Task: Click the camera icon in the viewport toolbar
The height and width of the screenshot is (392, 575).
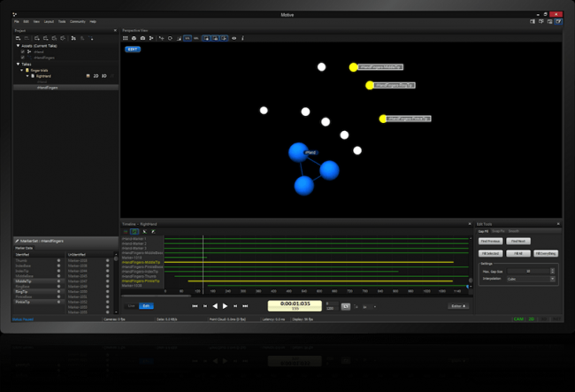Action: click(142, 38)
